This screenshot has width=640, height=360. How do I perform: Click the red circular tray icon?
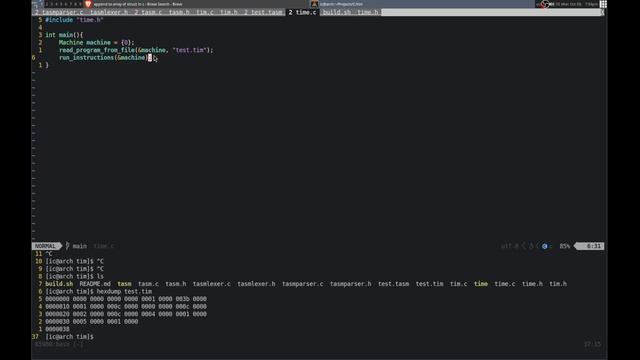[x=545, y=4]
